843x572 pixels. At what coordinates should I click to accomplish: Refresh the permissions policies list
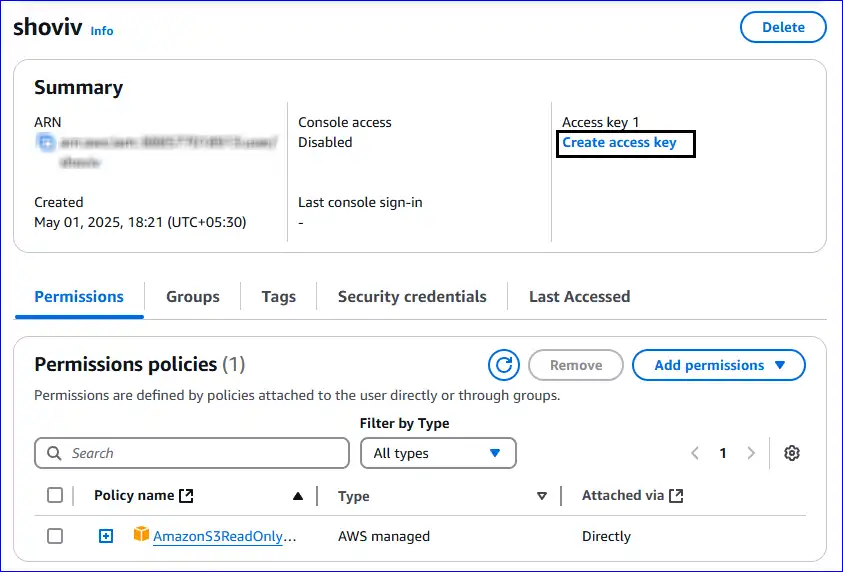point(504,365)
